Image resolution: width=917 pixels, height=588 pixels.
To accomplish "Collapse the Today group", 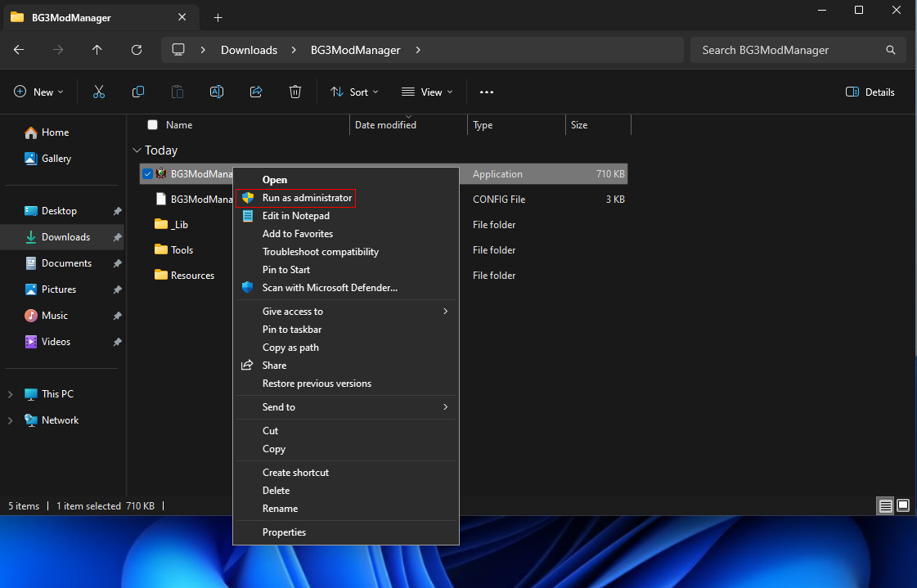I will [137, 150].
